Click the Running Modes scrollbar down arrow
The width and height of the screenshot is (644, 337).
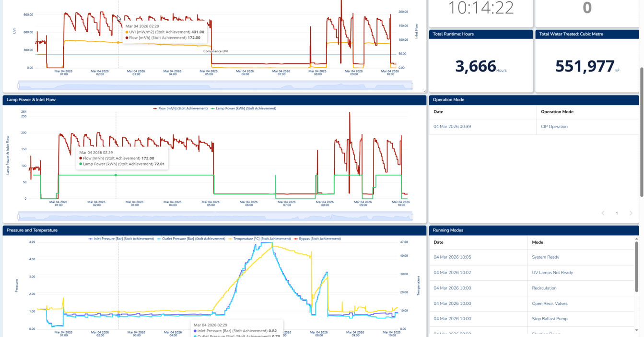tap(636, 330)
